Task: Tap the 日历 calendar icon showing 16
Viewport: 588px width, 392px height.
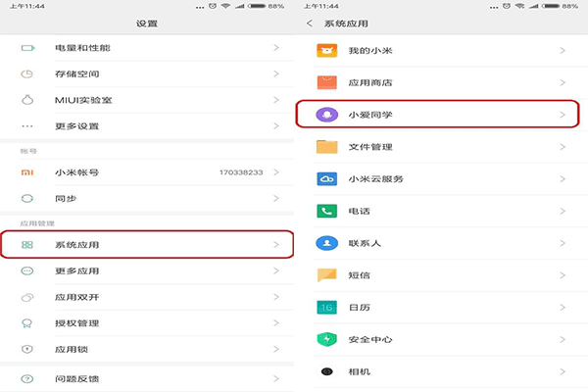Action: pos(327,308)
